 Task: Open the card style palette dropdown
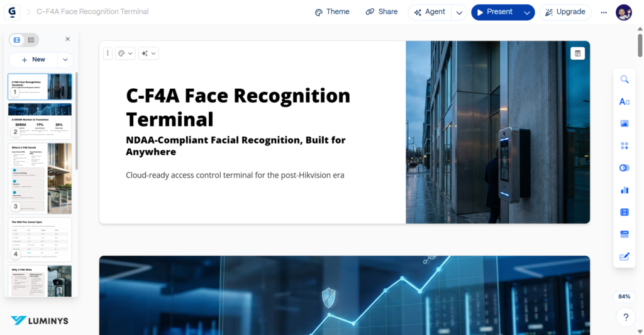coord(126,54)
